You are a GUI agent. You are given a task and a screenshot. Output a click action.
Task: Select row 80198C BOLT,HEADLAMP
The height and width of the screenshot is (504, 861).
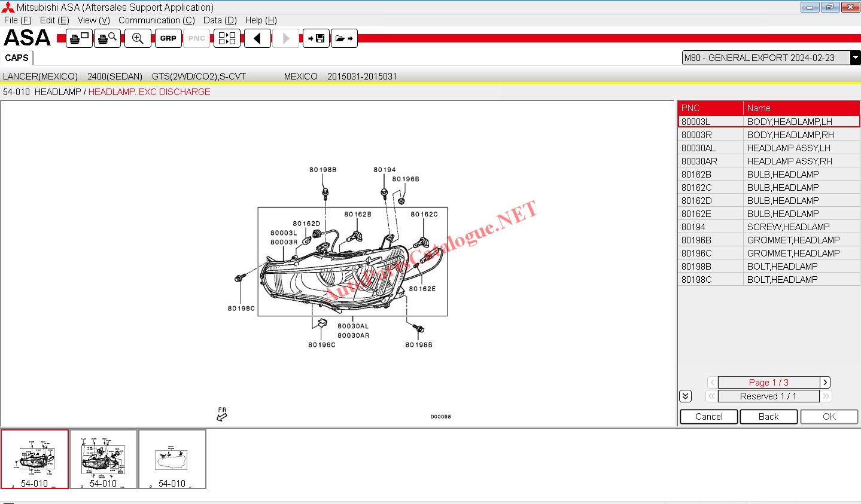click(769, 279)
